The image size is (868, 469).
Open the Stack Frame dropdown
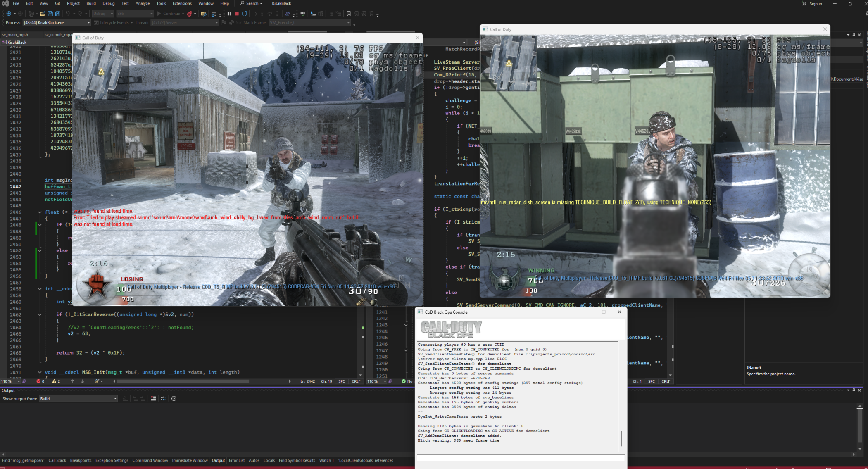pos(309,23)
